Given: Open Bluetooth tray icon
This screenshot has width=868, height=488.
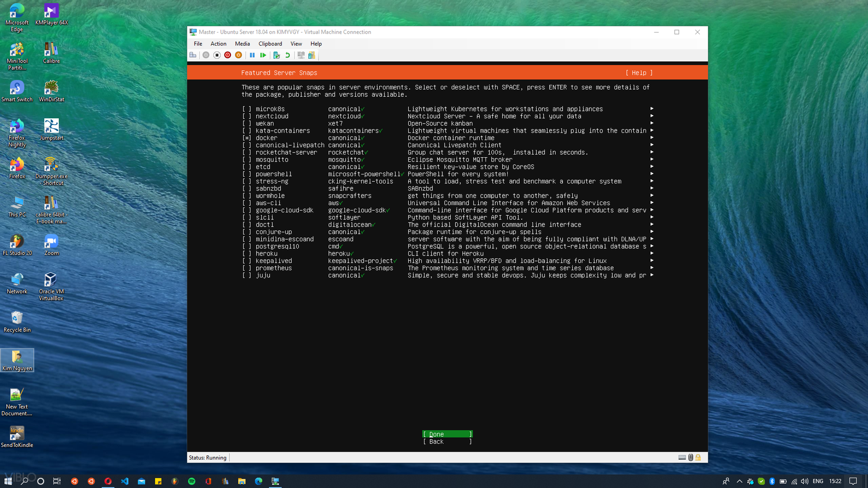Looking at the screenshot, I should point(772,481).
